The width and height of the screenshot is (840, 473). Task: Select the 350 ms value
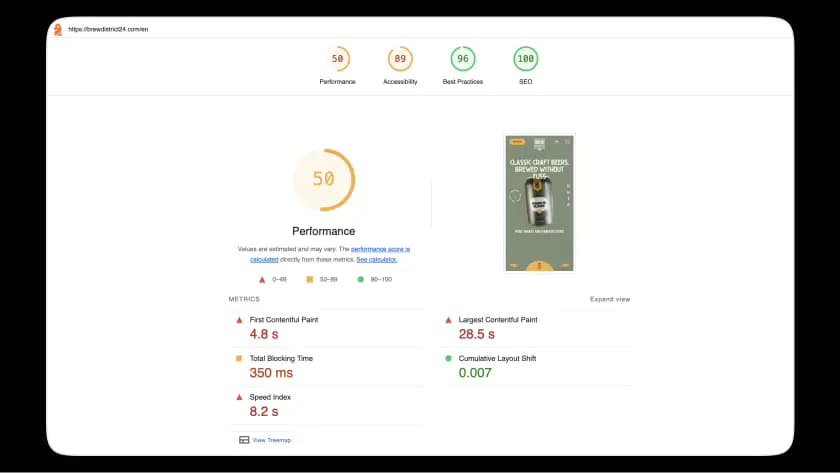[x=271, y=373]
